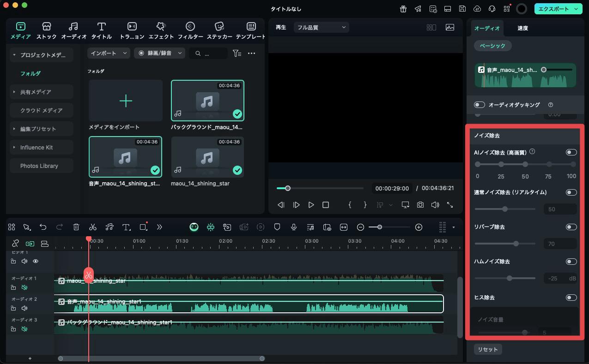
Task: Switch to the speed (速度) tab
Action: [522, 28]
